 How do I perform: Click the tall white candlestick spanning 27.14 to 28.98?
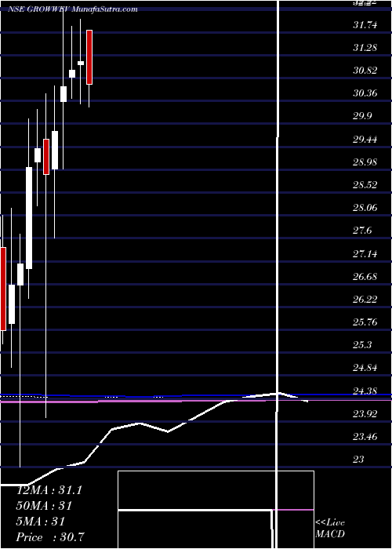29,218
